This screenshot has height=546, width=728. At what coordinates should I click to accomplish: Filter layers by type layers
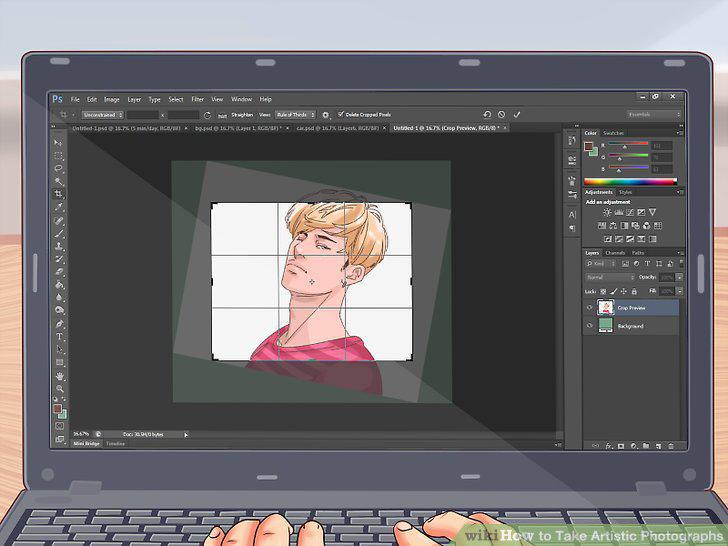click(647, 264)
